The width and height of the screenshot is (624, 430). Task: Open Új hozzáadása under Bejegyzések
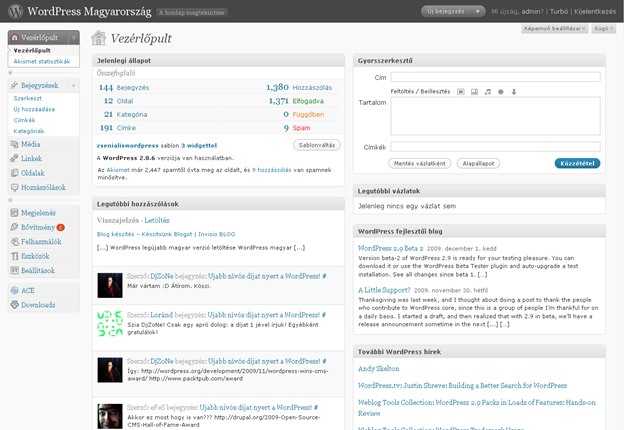point(34,109)
